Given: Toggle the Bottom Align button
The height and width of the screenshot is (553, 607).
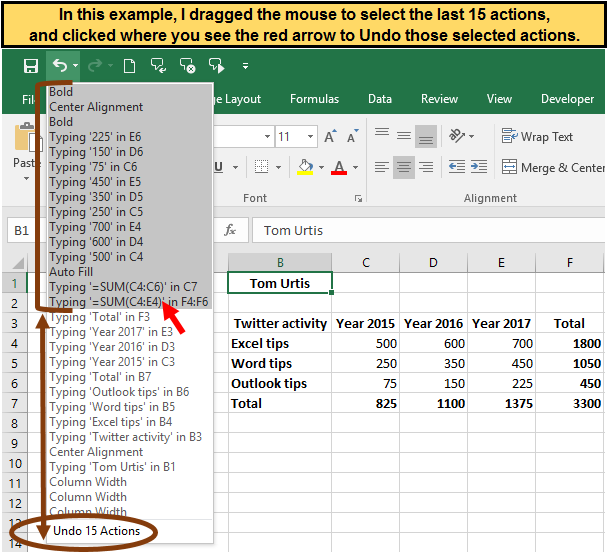Looking at the screenshot, I should 426,136.
